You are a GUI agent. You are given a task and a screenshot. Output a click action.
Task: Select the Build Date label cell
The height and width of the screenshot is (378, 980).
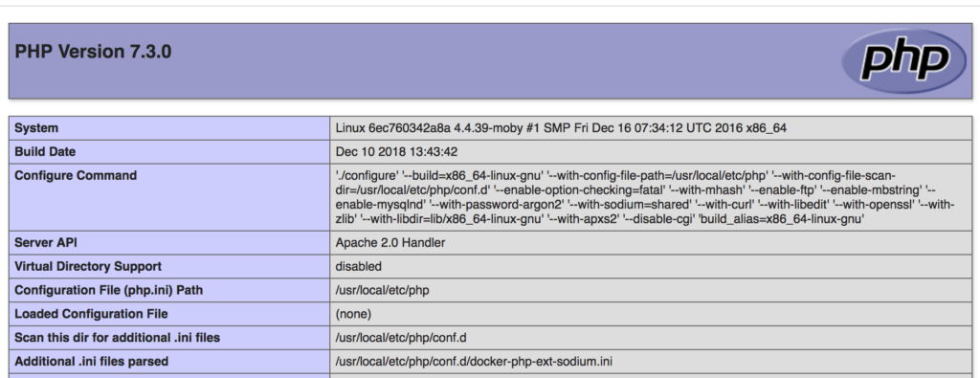click(x=45, y=152)
